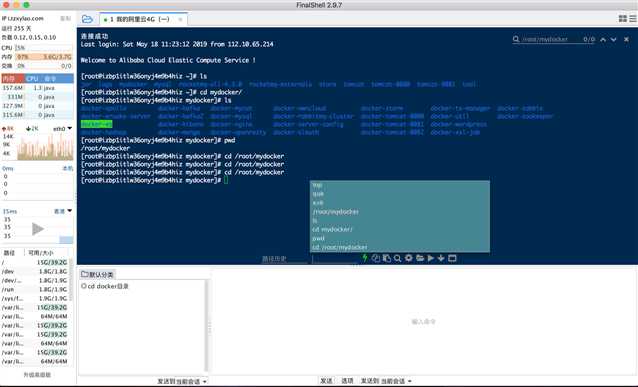Close the terminal search bar
The image size is (638, 387).
point(626,39)
